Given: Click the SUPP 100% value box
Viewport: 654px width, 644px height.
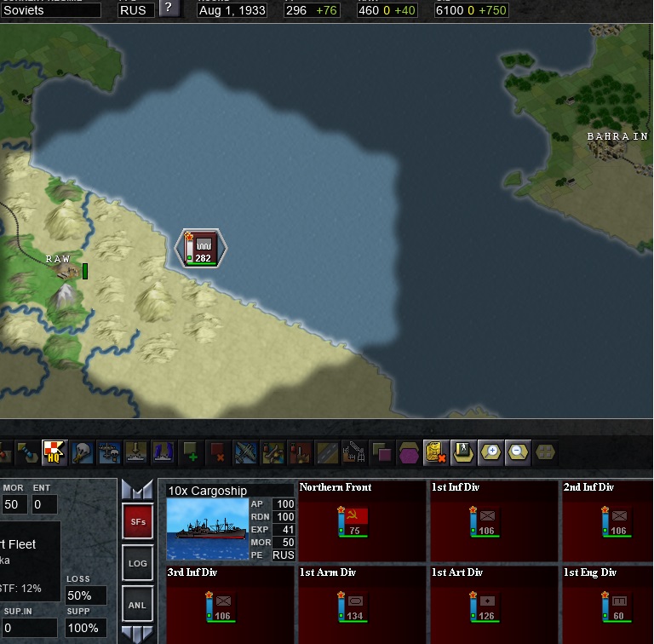Looking at the screenshot, I should point(85,628).
